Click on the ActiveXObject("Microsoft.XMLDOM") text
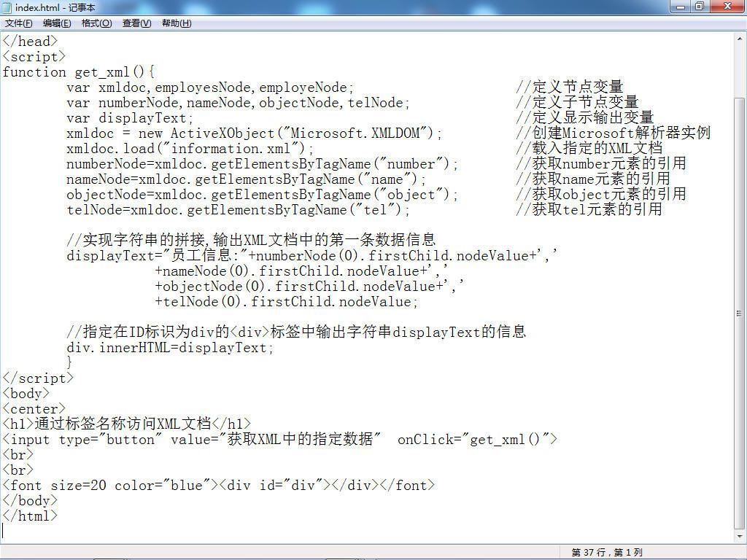 tap(302, 133)
